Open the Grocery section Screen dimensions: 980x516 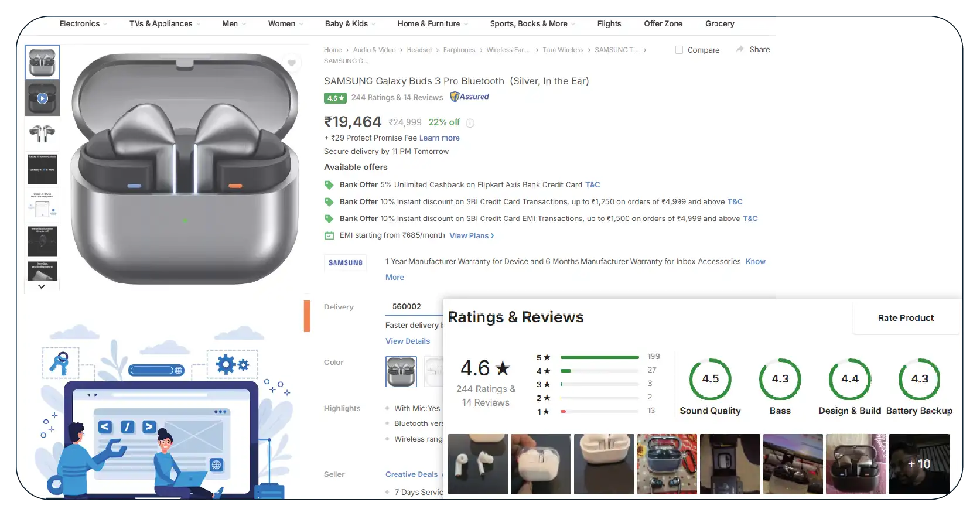coord(720,24)
